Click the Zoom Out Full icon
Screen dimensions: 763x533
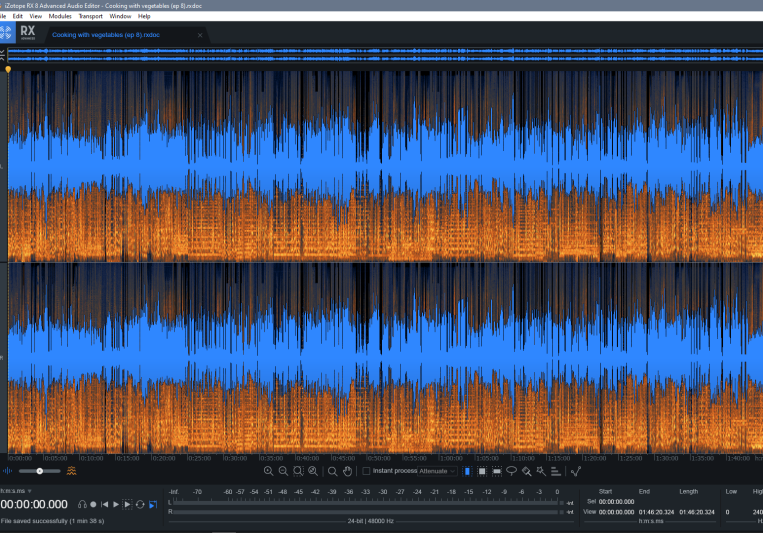coord(313,471)
